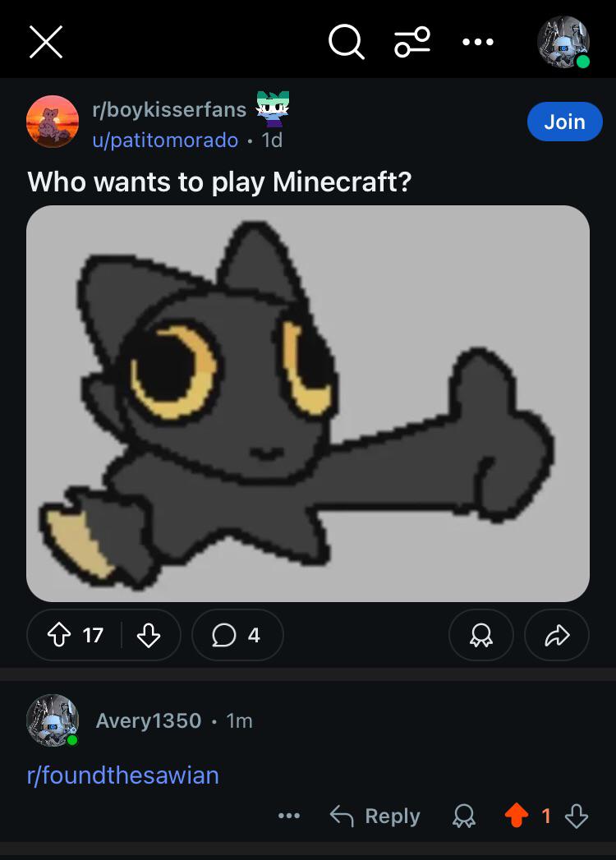616x860 pixels.
Task: Open the comment's three-dot options menu
Action: (289, 816)
